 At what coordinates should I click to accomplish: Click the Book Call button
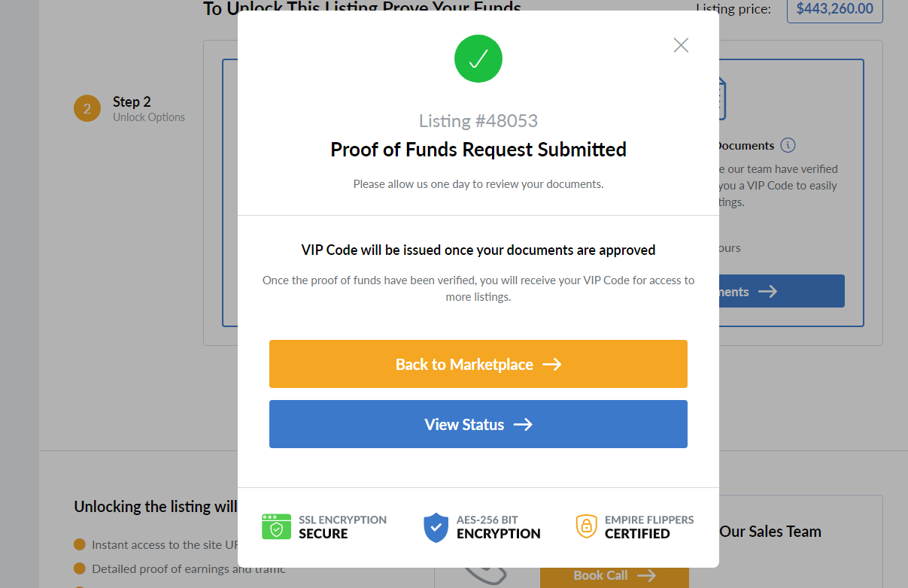coord(614,575)
